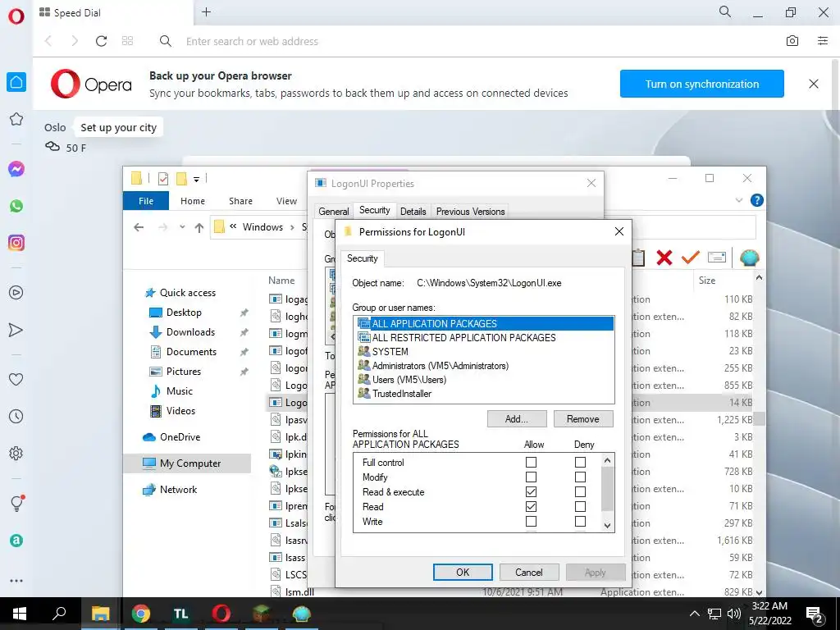The width and height of the screenshot is (840, 630).
Task: Open History clock icon in sidebar
Action: (16, 416)
